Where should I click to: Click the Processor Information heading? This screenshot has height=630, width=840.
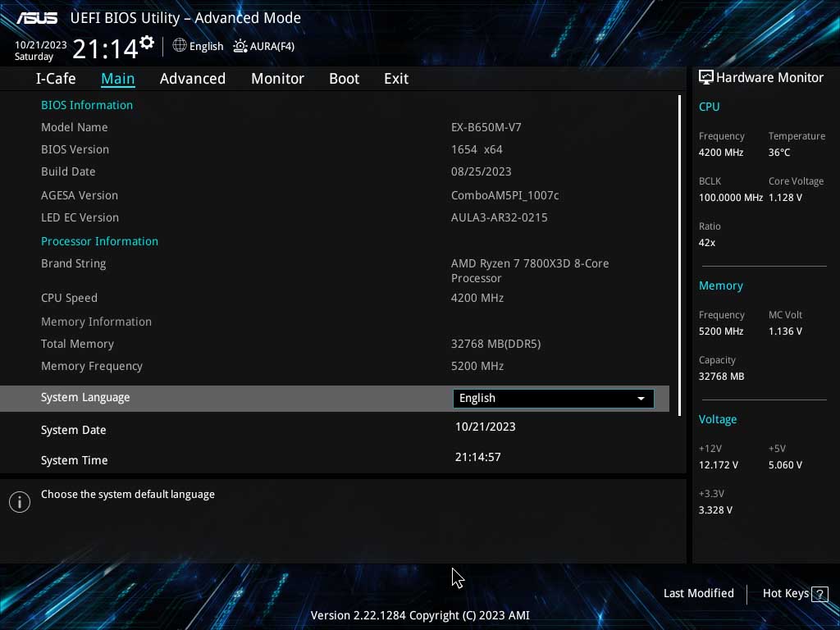[x=99, y=241]
